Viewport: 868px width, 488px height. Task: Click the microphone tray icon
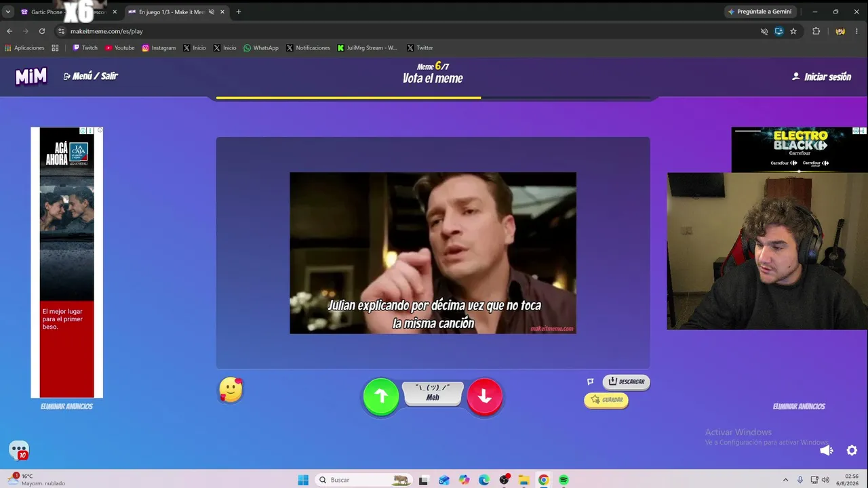(x=800, y=480)
